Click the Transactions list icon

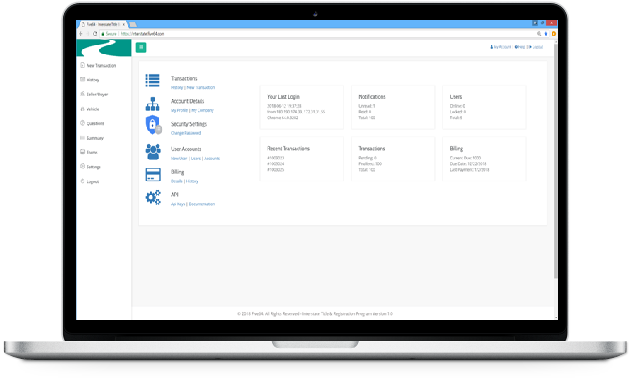click(x=152, y=80)
